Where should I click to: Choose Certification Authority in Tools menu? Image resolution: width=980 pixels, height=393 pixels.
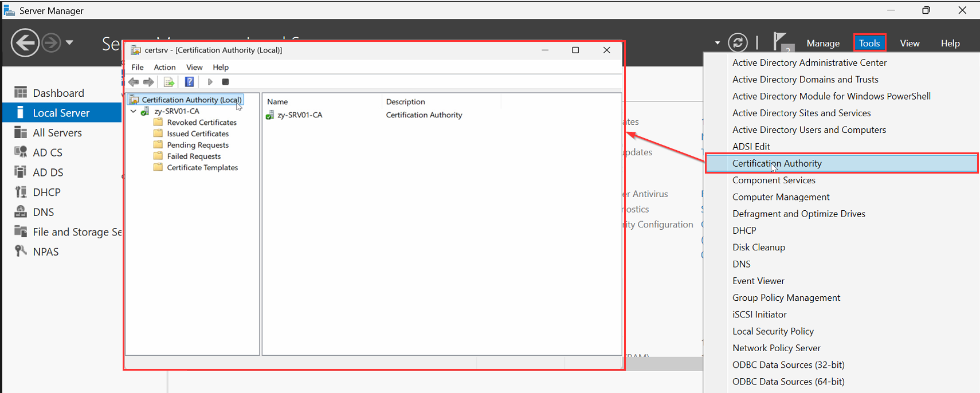click(x=841, y=163)
